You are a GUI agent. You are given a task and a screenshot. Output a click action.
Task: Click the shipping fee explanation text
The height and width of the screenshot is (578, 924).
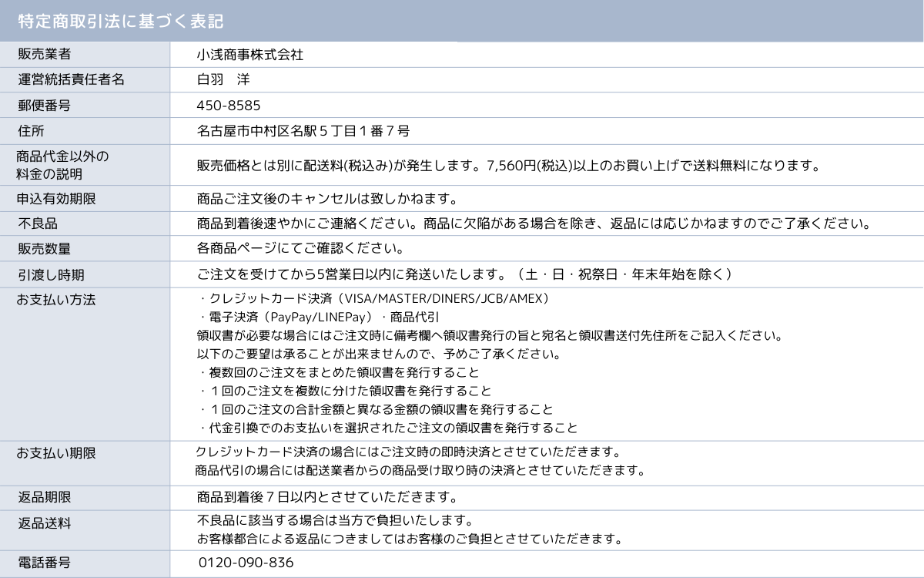click(508, 165)
